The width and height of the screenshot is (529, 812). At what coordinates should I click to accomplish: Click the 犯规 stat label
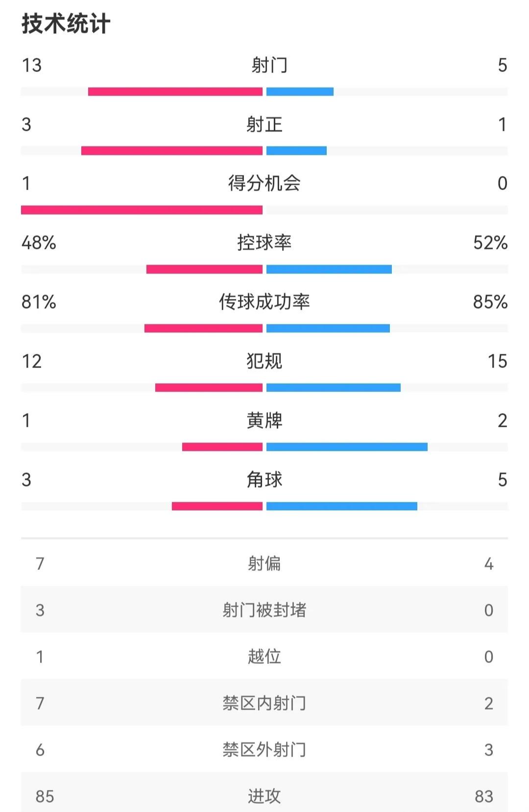(264, 361)
